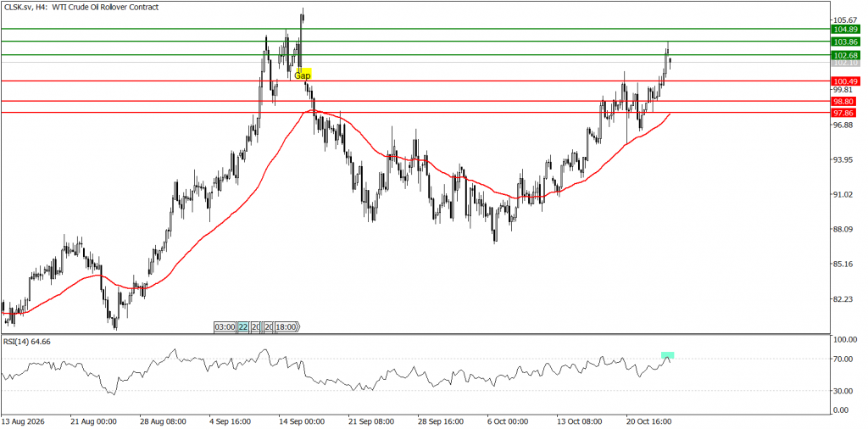Select the 103.86 resistance price label
This screenshot has height=429, width=868.
845,42
